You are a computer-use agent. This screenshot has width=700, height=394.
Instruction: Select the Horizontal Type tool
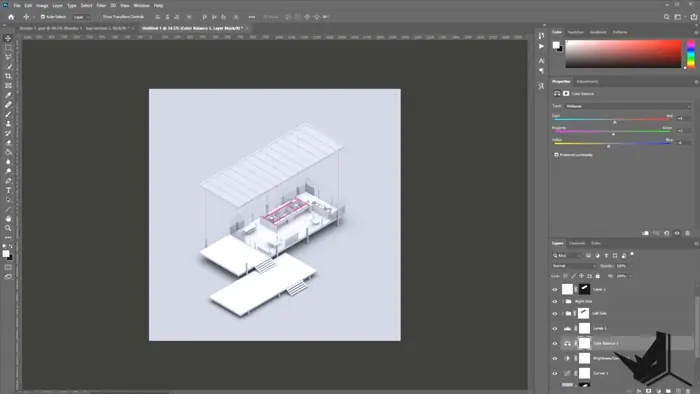click(8, 191)
